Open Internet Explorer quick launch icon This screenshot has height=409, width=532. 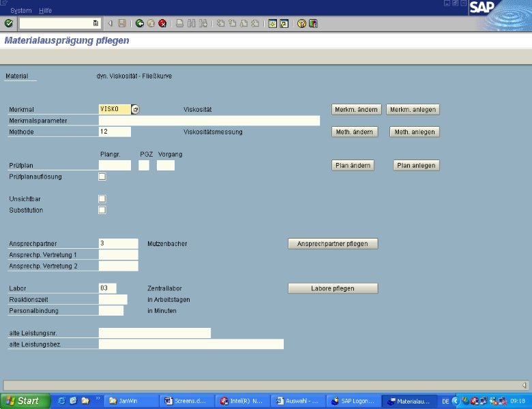tap(61, 401)
